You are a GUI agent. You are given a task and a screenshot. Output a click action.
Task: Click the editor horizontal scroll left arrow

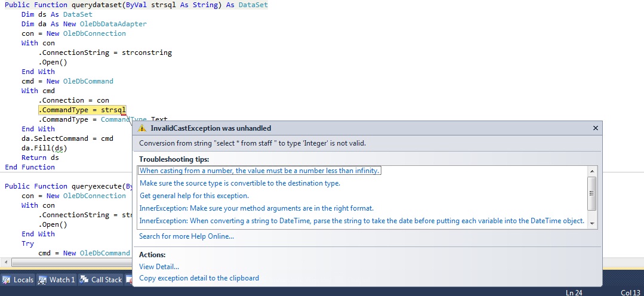tap(5, 262)
